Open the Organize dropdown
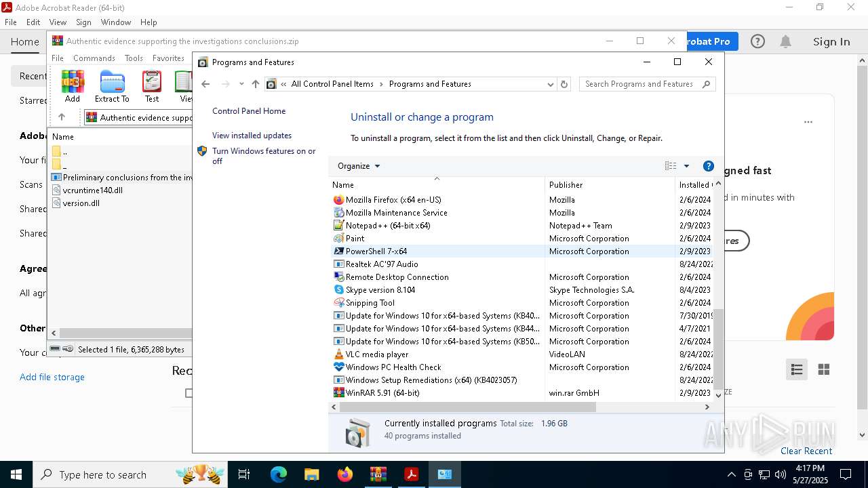 pos(359,166)
